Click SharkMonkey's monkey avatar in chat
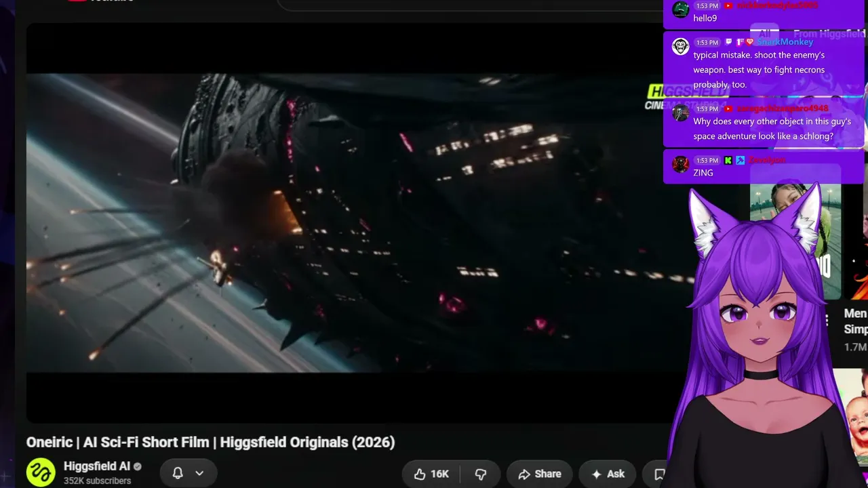 point(681,46)
